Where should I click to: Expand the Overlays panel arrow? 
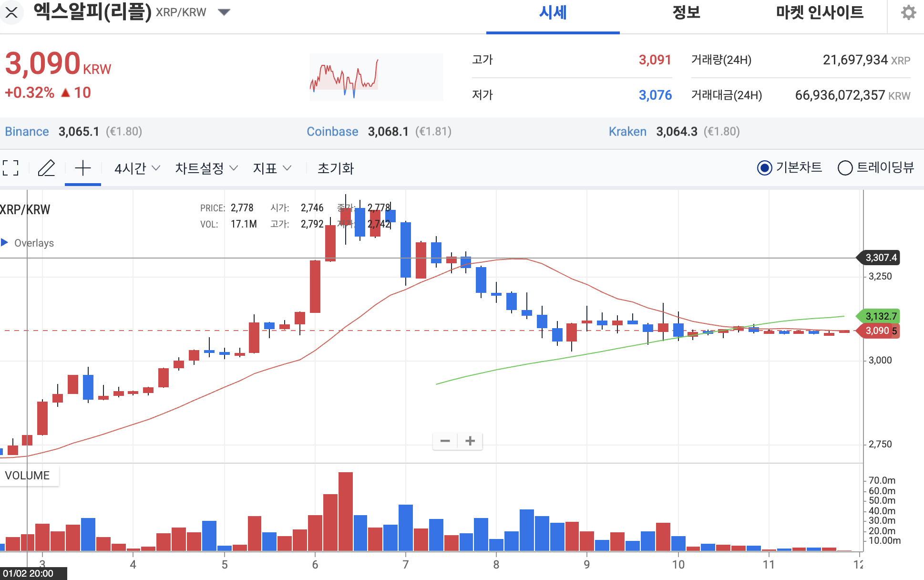point(5,243)
